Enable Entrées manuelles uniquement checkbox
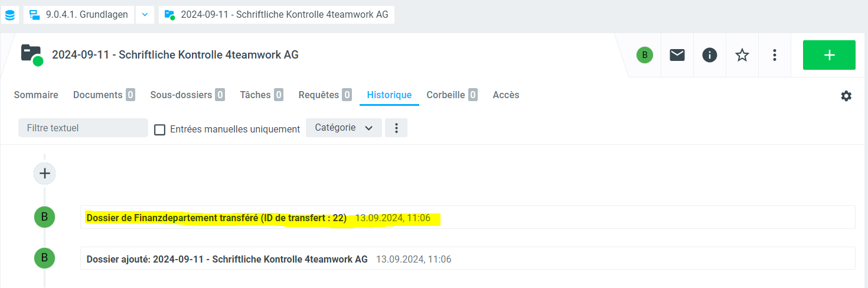The height and width of the screenshot is (288, 868). coord(159,130)
